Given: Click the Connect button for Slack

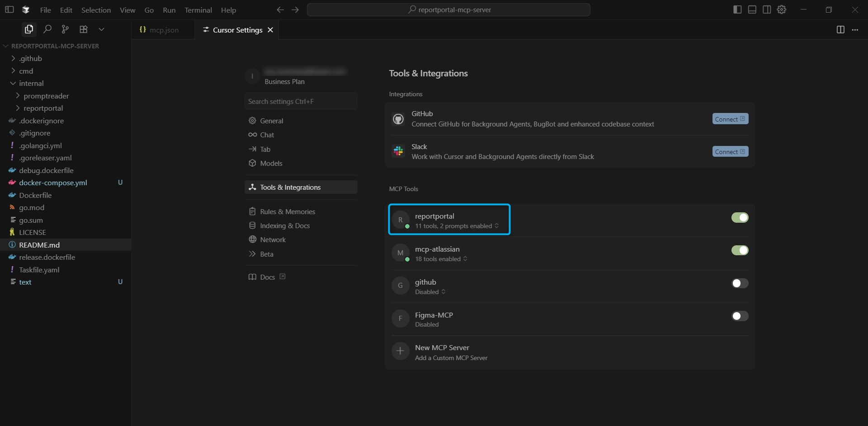Looking at the screenshot, I should [730, 151].
